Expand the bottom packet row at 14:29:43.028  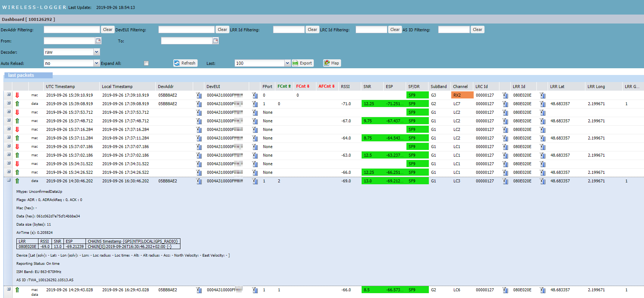[9, 289]
